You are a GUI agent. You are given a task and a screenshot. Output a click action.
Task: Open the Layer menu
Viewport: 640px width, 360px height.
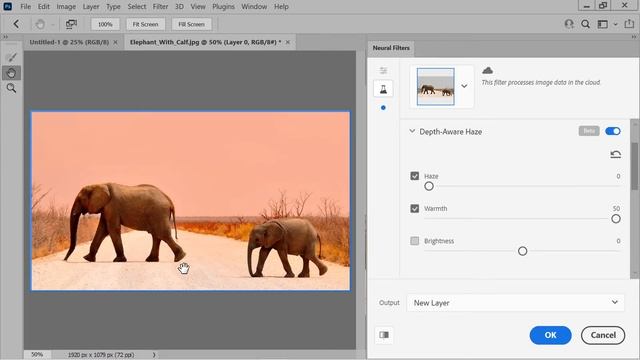point(91,7)
